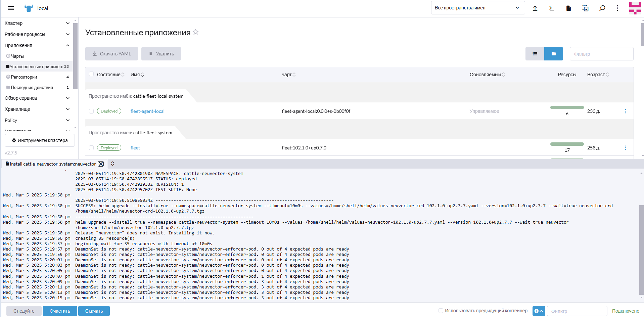Open the fleet-agent-local application link
Viewport: 644px width, 317px height.
pos(147,111)
